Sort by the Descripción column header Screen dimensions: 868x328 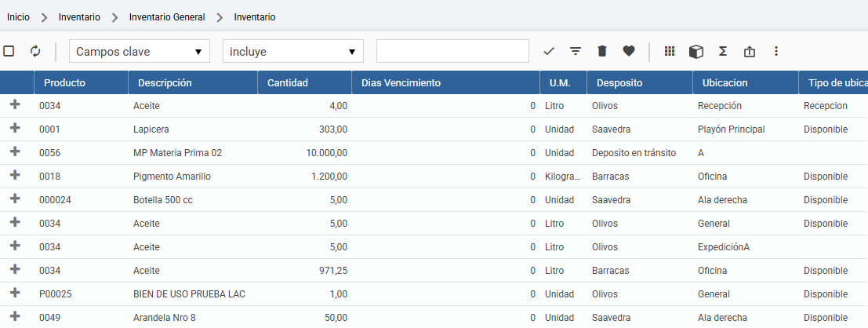193,82
